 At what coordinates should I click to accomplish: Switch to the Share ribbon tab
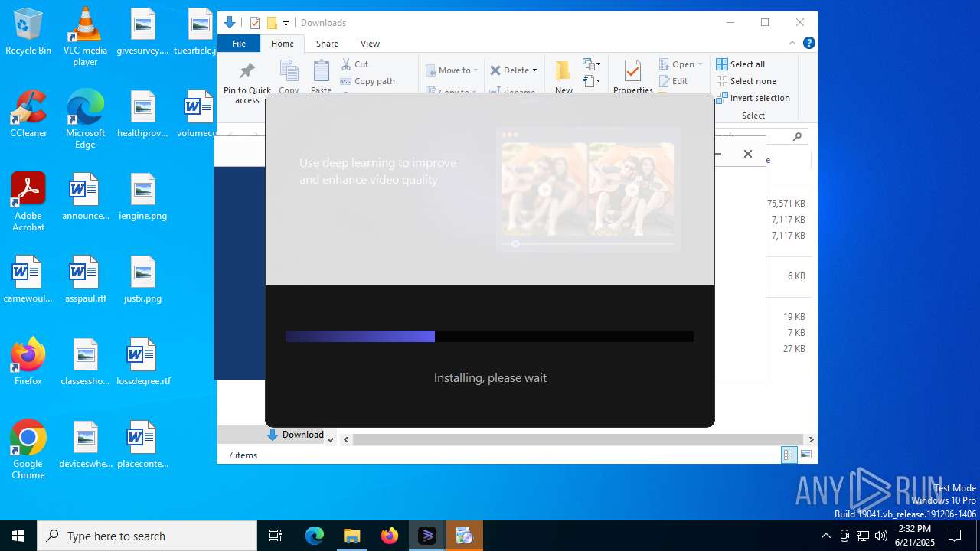point(327,44)
